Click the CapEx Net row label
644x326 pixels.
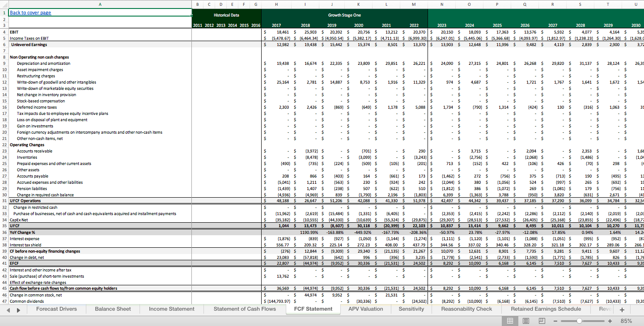click(x=20, y=220)
